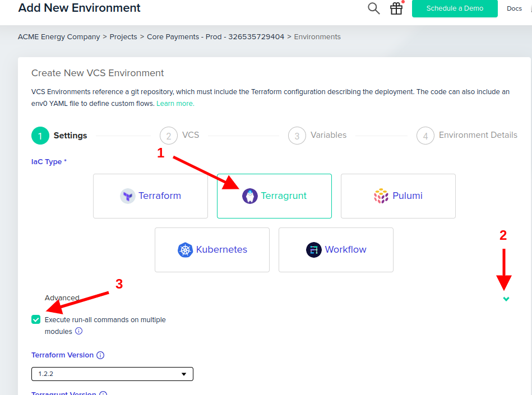
Task: Open info icon next to Terraform Version
Action: (100, 355)
